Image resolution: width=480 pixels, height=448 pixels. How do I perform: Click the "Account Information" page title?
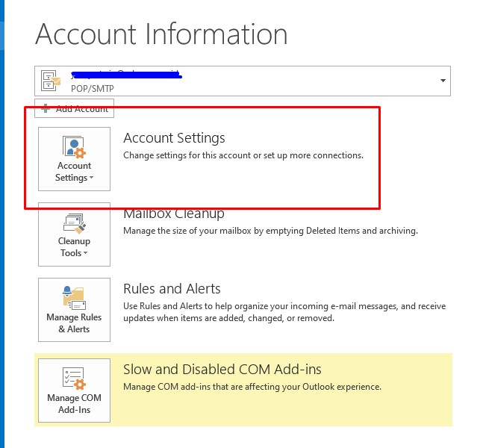pos(161,34)
